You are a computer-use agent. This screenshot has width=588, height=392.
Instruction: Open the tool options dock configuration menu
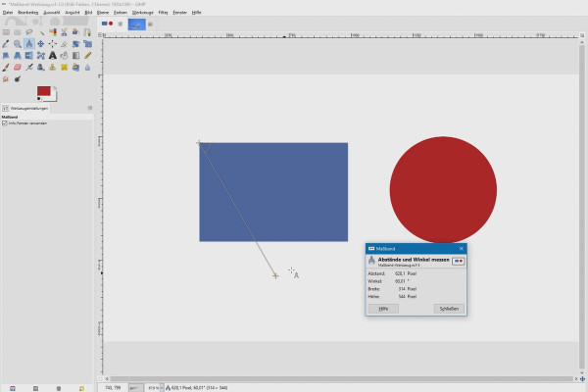pos(90,108)
